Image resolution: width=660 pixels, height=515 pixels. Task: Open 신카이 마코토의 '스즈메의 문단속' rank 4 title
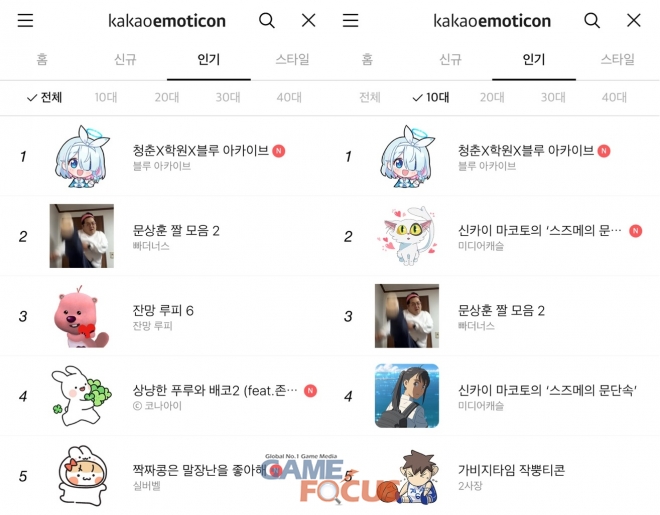point(547,390)
